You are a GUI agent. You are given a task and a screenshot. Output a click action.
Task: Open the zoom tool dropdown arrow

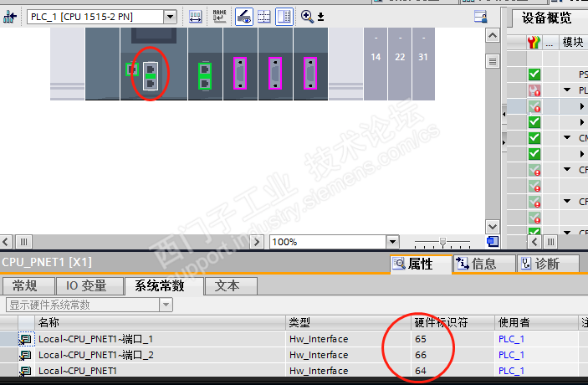point(321,17)
